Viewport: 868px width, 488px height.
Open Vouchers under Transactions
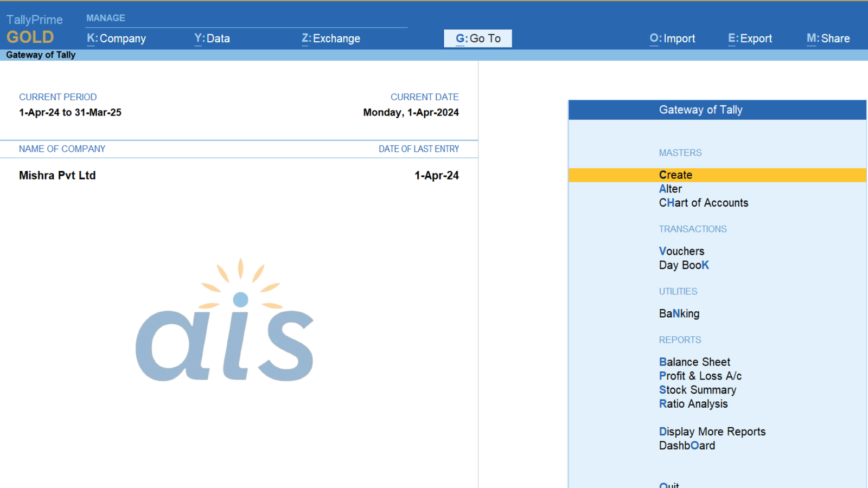click(x=681, y=252)
